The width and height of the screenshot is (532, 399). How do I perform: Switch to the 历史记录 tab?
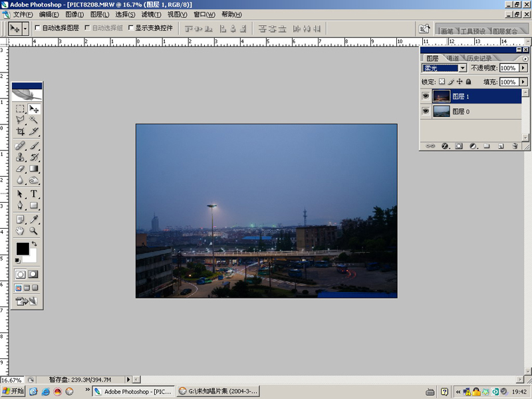coord(479,59)
